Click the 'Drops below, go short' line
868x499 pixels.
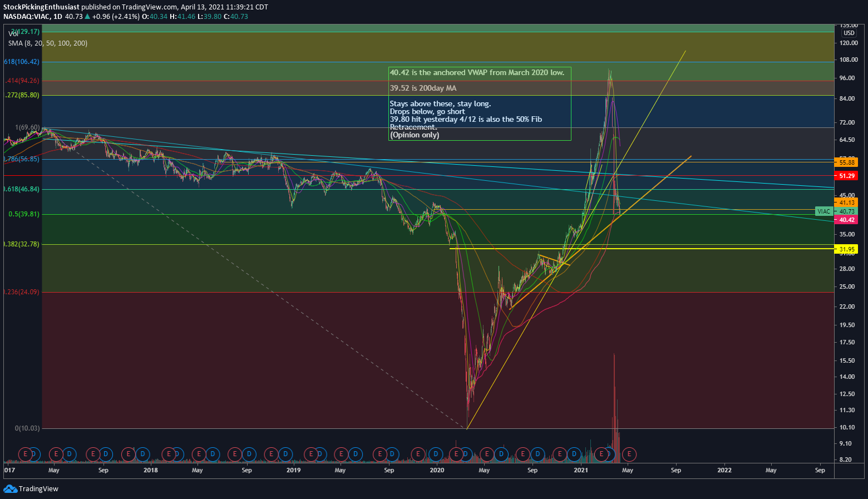[x=427, y=111]
